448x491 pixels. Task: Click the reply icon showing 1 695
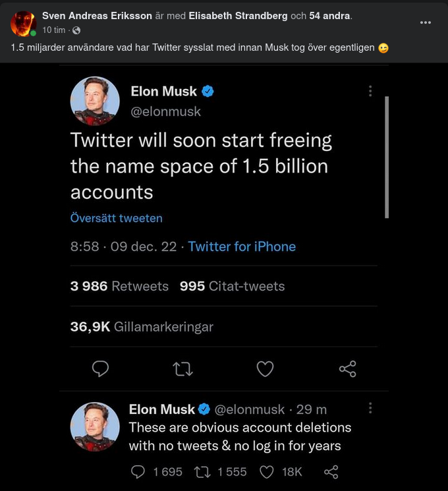tap(138, 471)
